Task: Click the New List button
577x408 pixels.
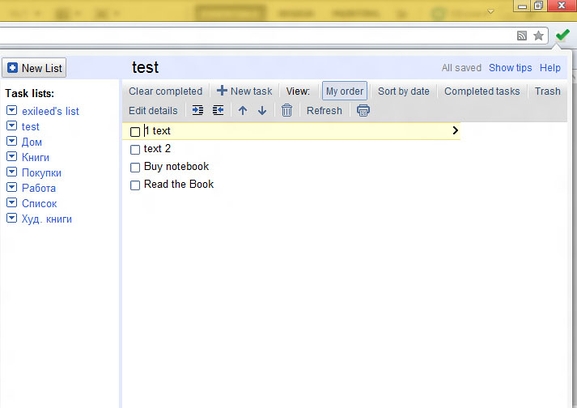Action: coord(34,68)
